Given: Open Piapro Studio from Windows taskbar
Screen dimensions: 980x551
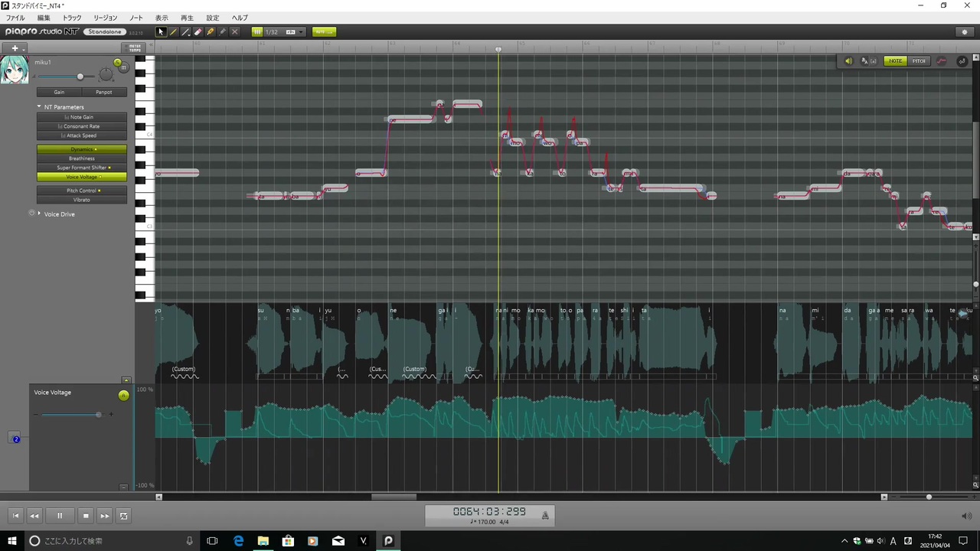Looking at the screenshot, I should (388, 541).
